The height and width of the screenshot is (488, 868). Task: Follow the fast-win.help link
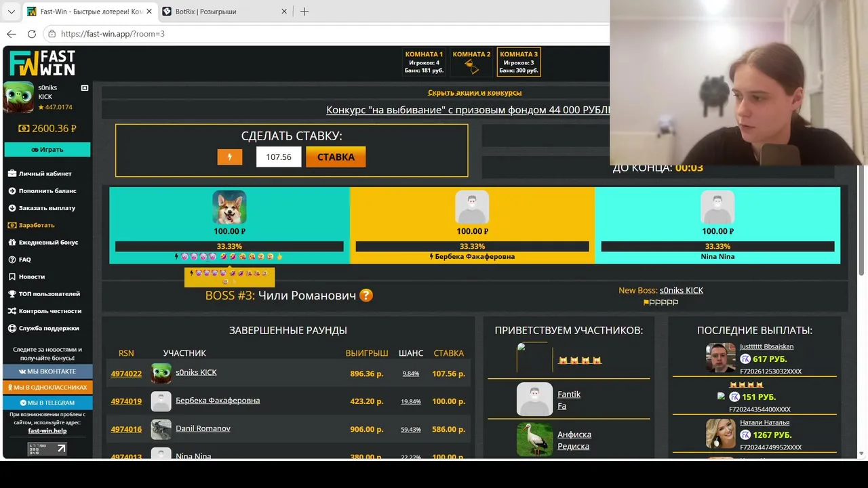click(47, 430)
